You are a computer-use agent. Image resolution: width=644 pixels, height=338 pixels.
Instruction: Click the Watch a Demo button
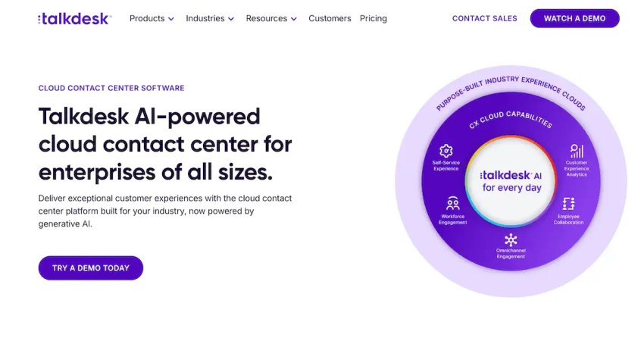coord(574,18)
